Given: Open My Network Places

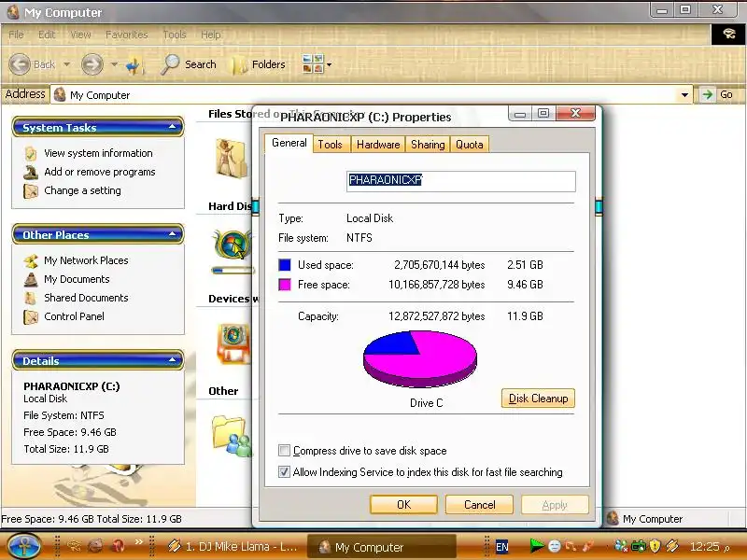Looking at the screenshot, I should (86, 260).
